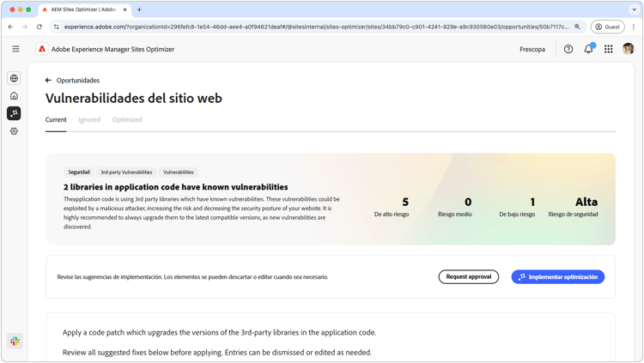Expand the tab search dropdown arrow
The height and width of the screenshot is (363, 644).
[x=635, y=9]
